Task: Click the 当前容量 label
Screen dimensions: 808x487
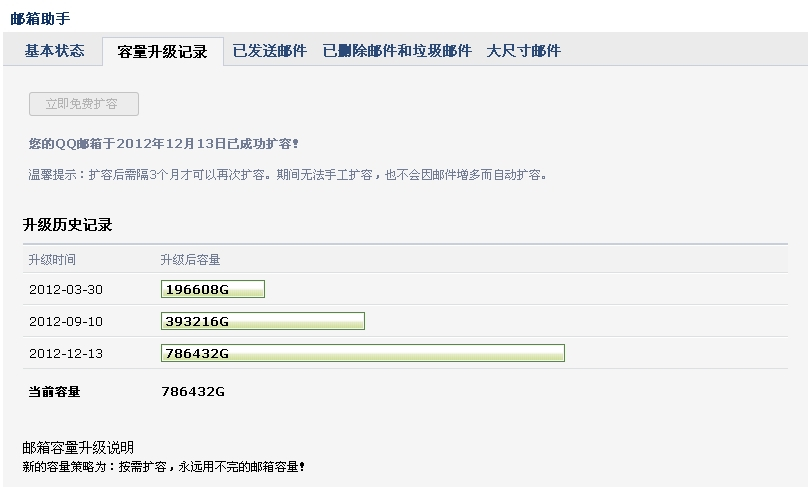Action: click(54, 392)
